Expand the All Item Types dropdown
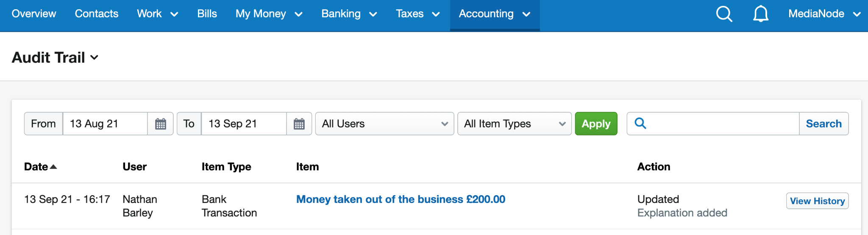The width and height of the screenshot is (868, 235). pos(515,124)
